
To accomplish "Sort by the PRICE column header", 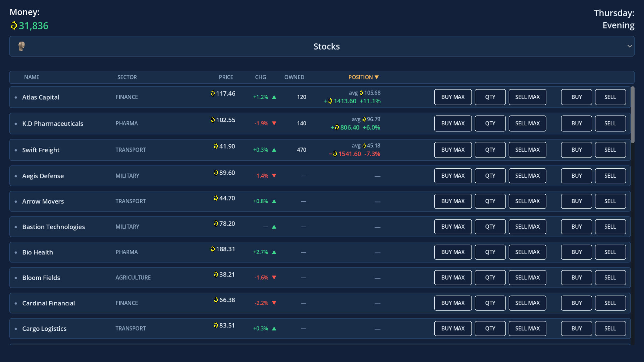I will 226,77.
